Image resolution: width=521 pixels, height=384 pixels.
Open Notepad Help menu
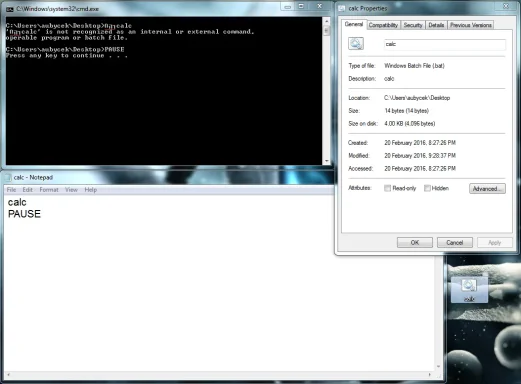[x=91, y=190]
